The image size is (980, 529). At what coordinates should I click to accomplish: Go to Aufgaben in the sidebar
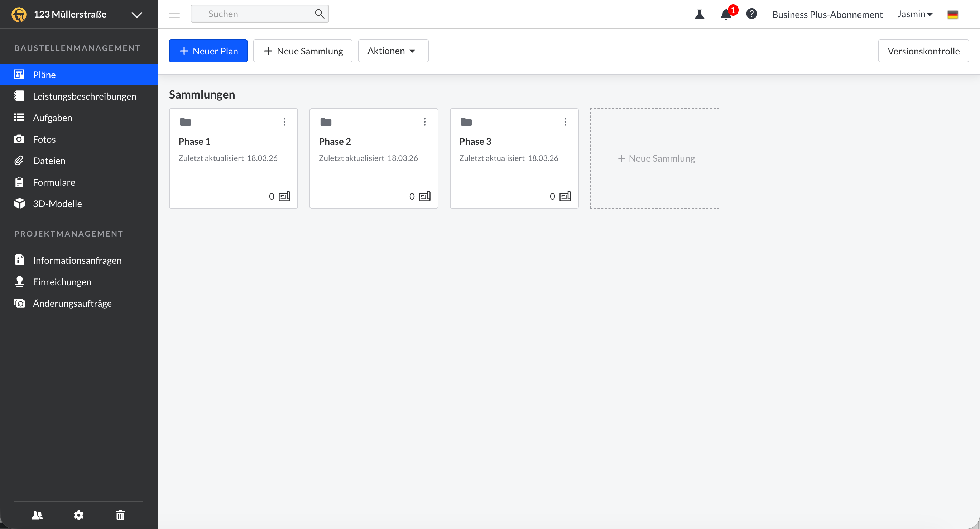point(53,118)
